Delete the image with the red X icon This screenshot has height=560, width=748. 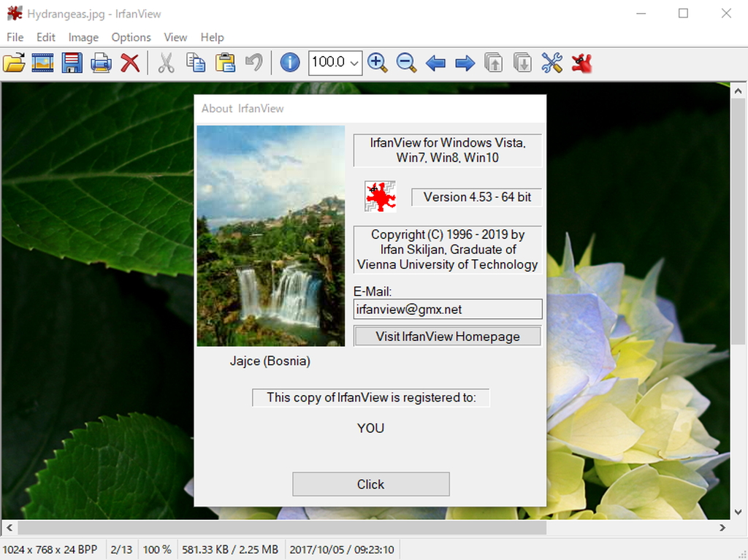point(129,63)
